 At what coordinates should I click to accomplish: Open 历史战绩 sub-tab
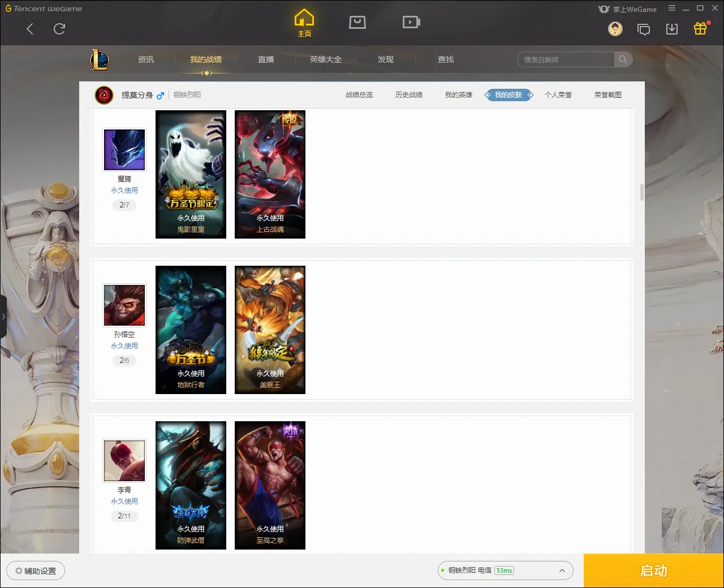[x=409, y=95]
